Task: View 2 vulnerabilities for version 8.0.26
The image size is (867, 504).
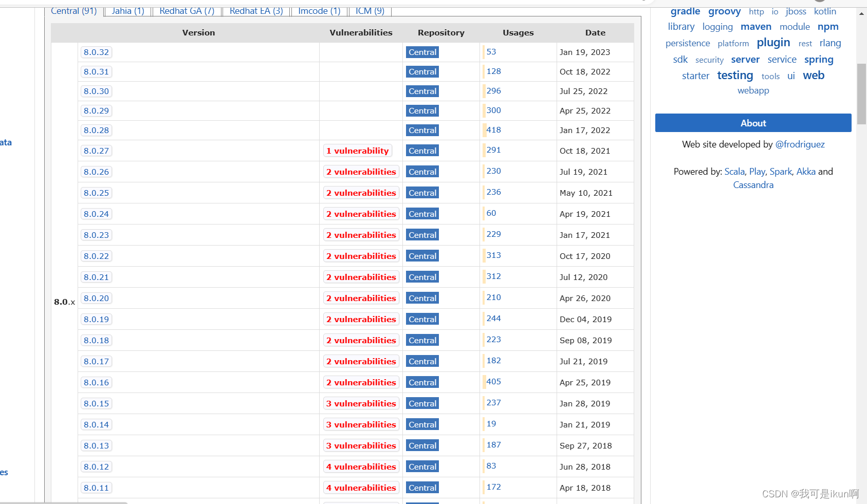Action: point(361,172)
